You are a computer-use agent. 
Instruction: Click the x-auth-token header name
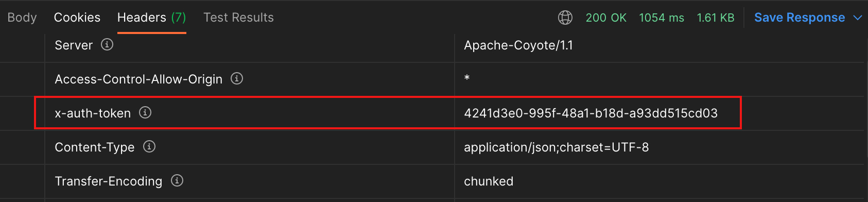click(93, 113)
